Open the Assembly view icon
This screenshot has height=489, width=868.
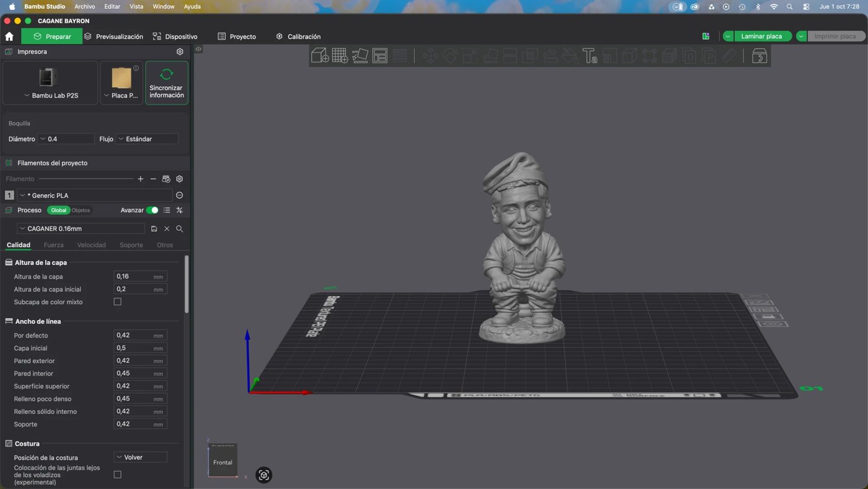click(x=759, y=56)
